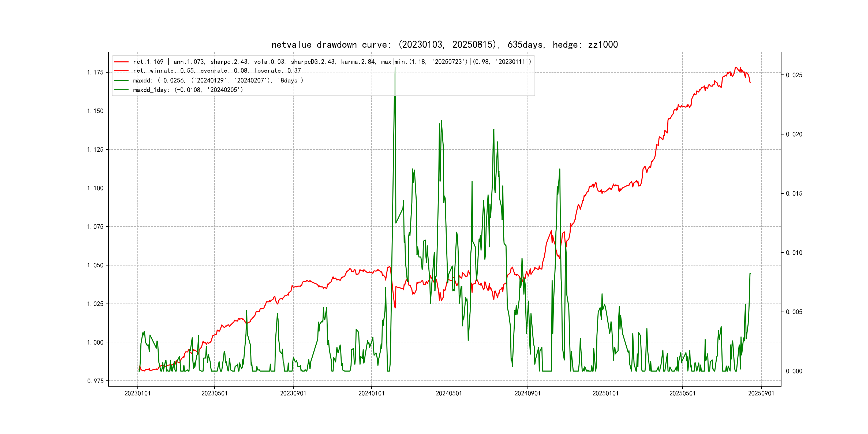Click the red net legend line swatch

point(121,62)
